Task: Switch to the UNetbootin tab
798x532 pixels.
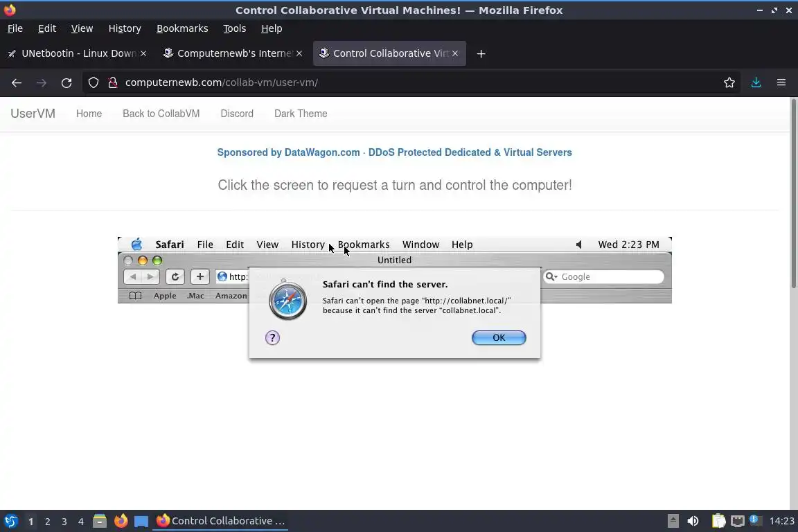Action: (x=76, y=53)
